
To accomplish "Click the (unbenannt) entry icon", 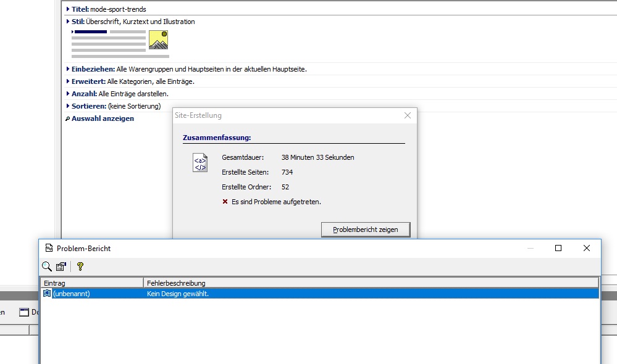I will coord(47,294).
